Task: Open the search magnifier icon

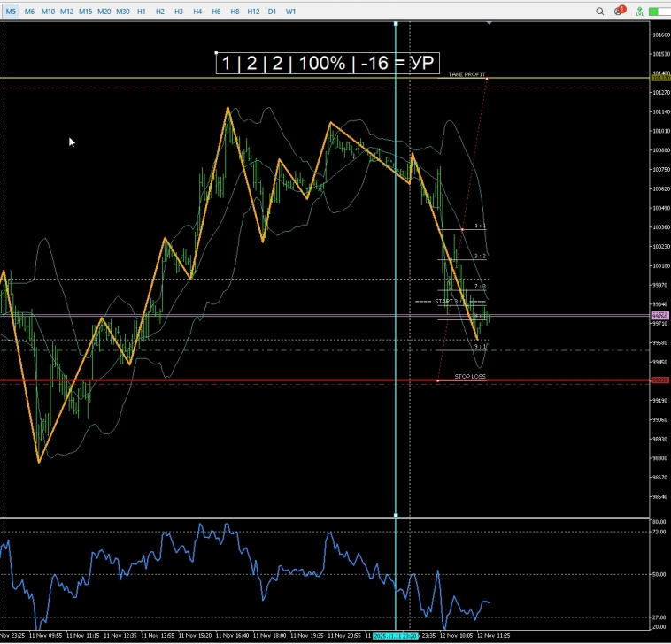Action: (x=601, y=11)
